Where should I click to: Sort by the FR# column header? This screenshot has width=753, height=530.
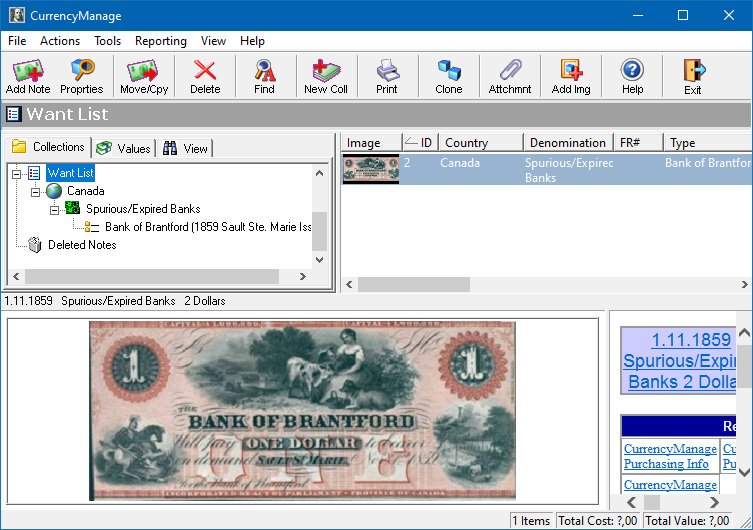638,143
